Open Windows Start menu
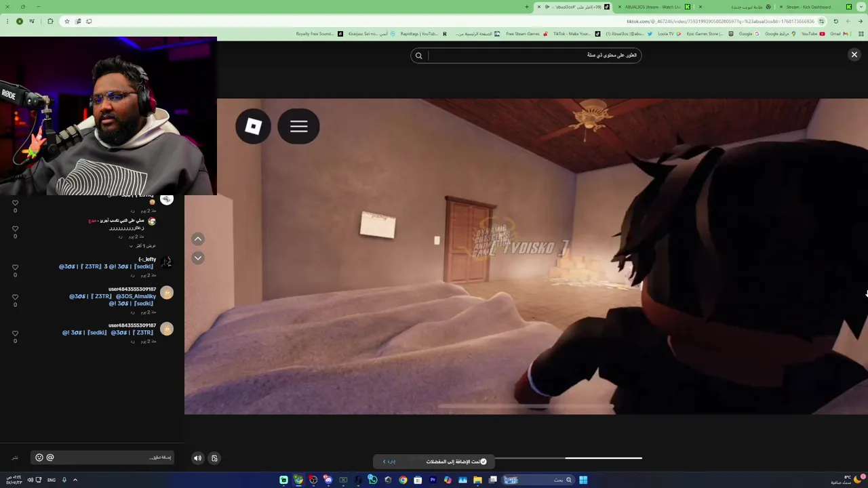Screen dimensions: 868x488 tap(583, 480)
